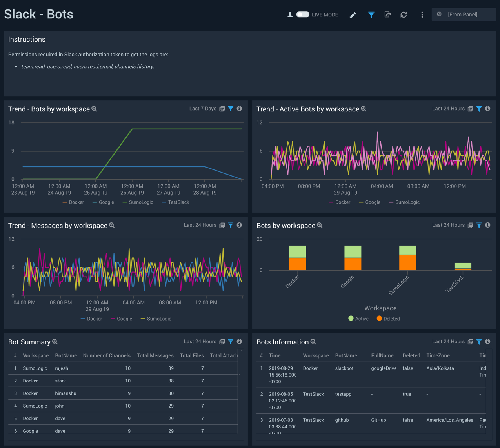Toggle LIVE MODE switch

[303, 14]
